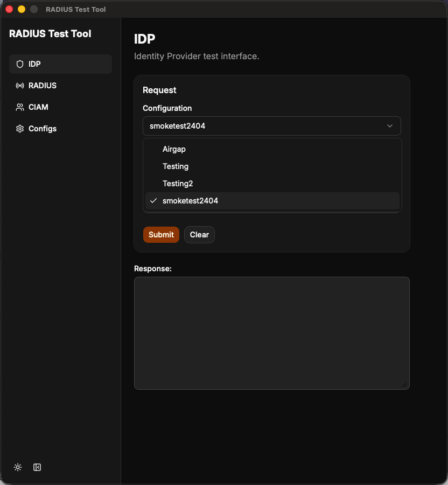
Task: Pick the Testing2 configuration option
Action: coord(272,184)
